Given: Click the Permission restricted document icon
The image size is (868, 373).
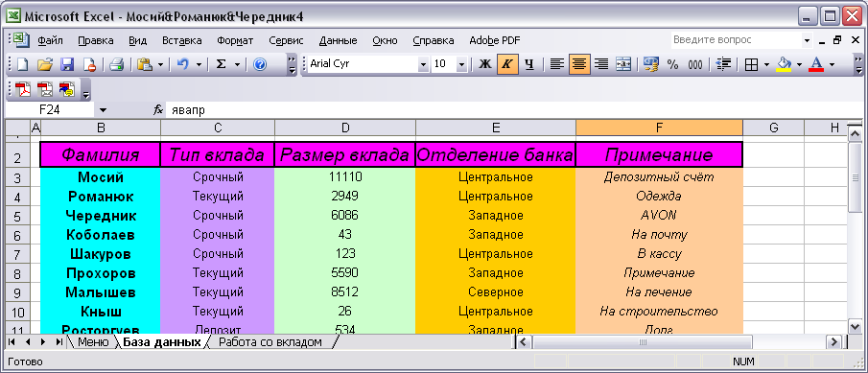Looking at the screenshot, I should click(89, 65).
